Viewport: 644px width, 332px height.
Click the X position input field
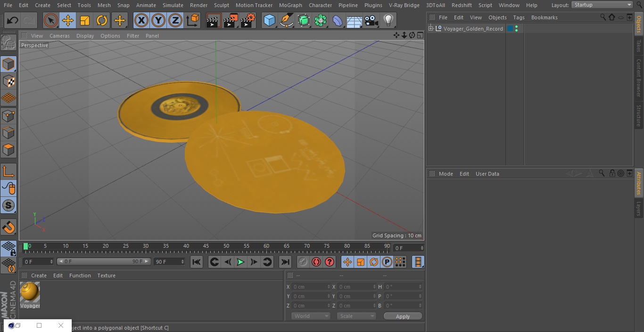point(311,286)
